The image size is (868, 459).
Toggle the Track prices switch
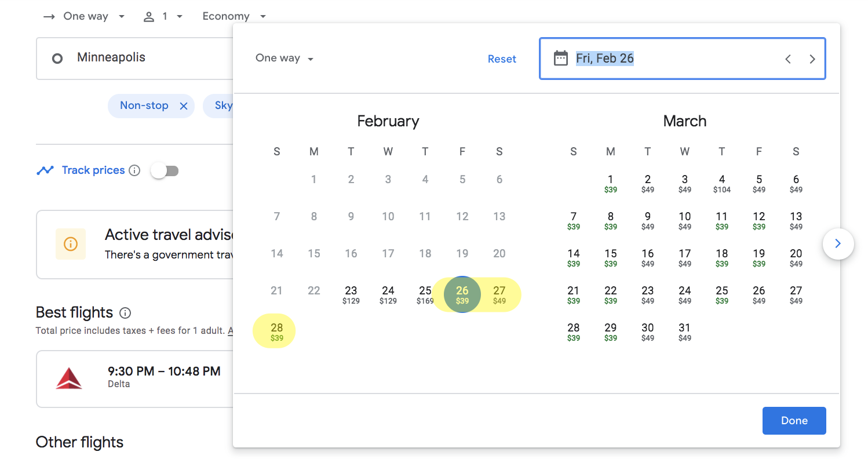(165, 170)
